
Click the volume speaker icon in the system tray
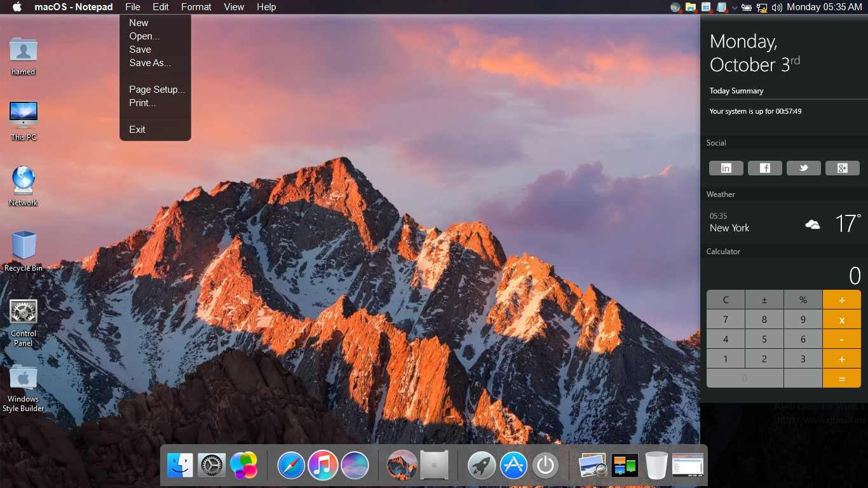(x=776, y=8)
